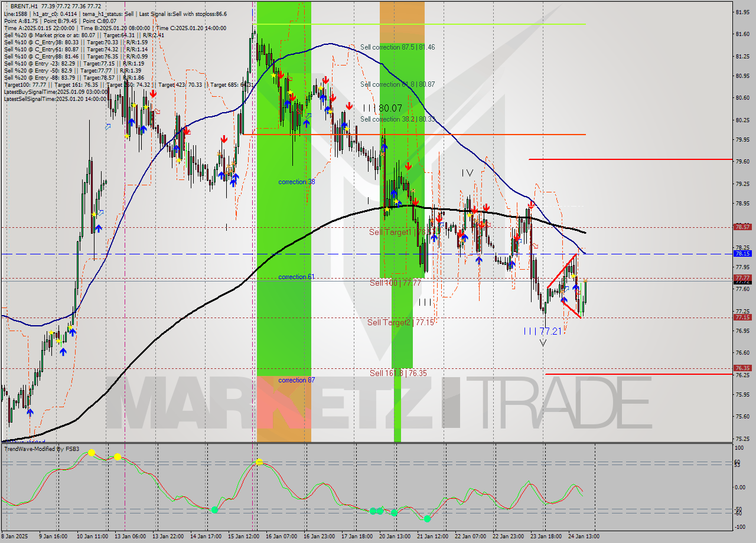Select the 'Entry -88: 83.79' line
Image resolution: width=756 pixels, height=543 pixels.
74,77
